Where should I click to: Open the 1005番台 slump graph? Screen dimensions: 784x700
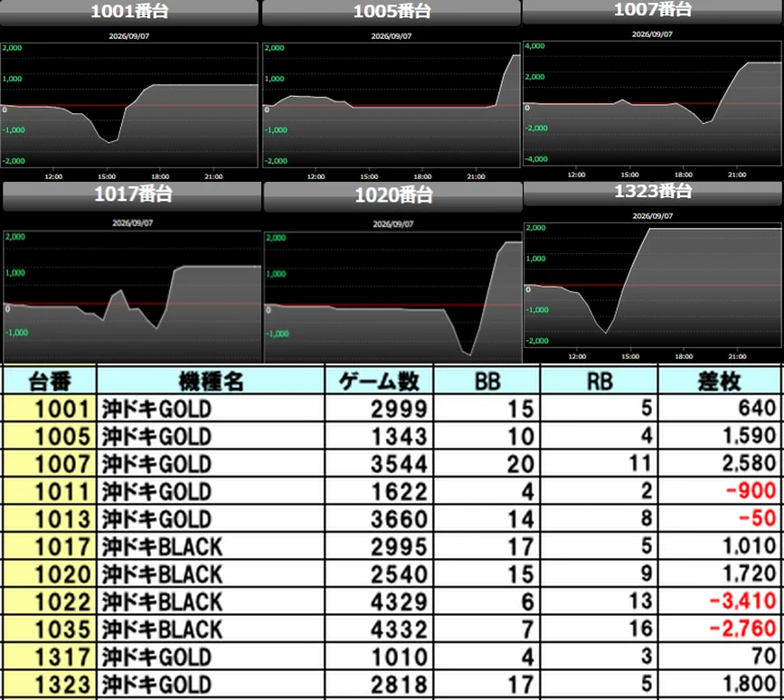392,106
